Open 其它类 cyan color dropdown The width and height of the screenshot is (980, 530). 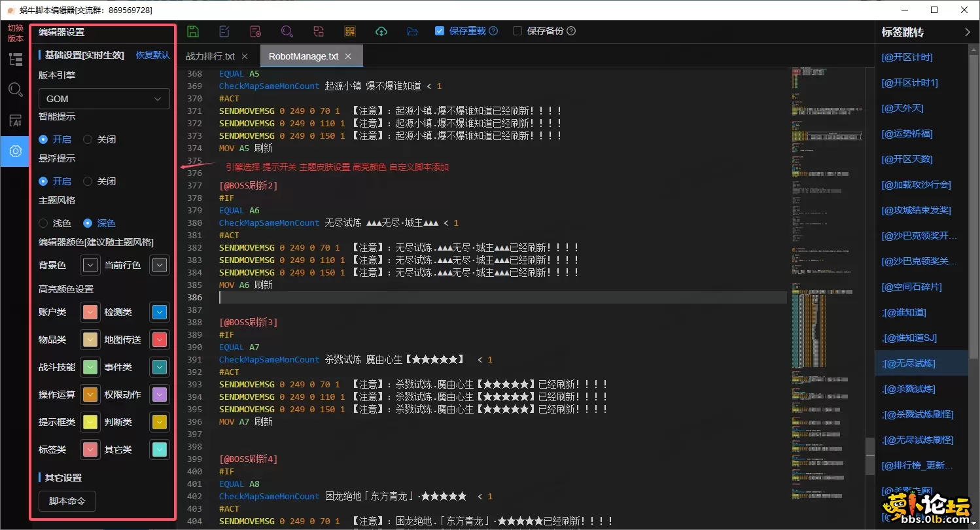click(x=160, y=450)
